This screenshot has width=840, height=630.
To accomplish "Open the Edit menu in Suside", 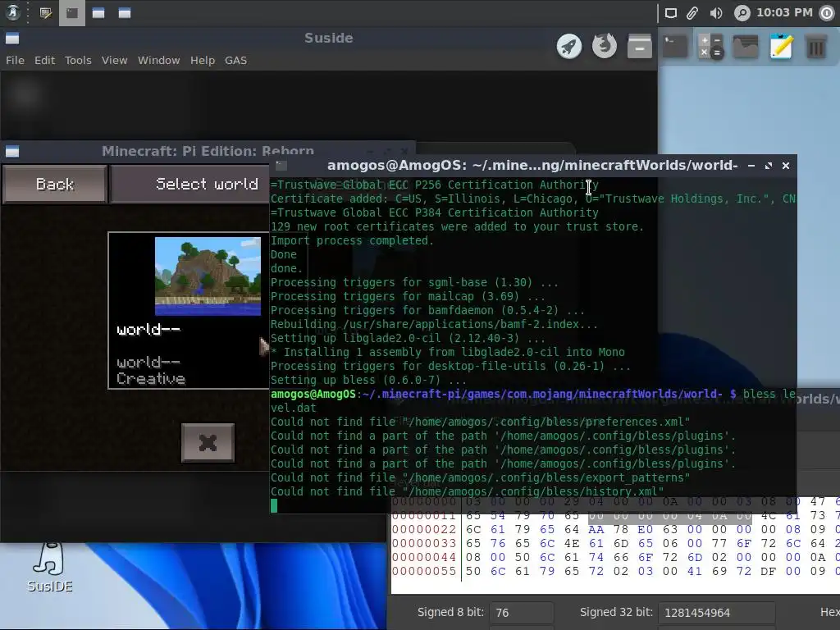I will pos(44,61).
